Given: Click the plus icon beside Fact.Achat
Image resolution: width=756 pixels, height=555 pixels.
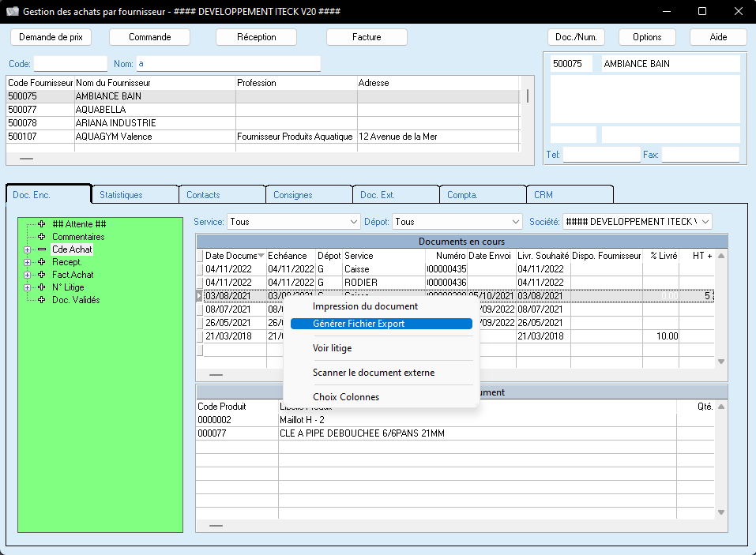Looking at the screenshot, I should (x=42, y=274).
